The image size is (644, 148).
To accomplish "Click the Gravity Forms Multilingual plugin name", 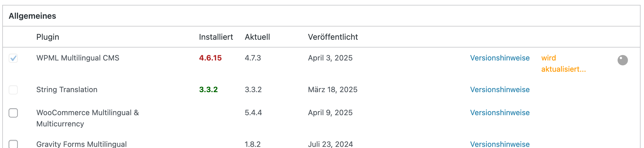I will point(81,144).
